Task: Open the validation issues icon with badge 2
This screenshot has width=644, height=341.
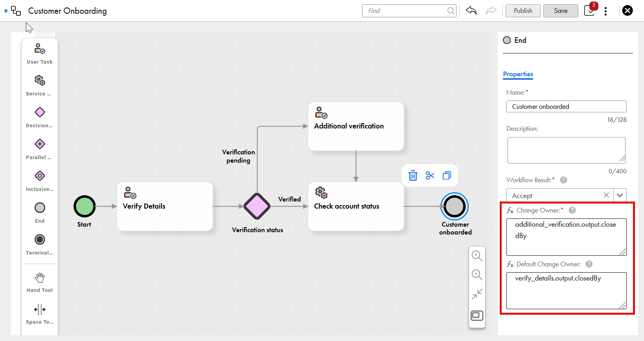Action: pos(590,10)
